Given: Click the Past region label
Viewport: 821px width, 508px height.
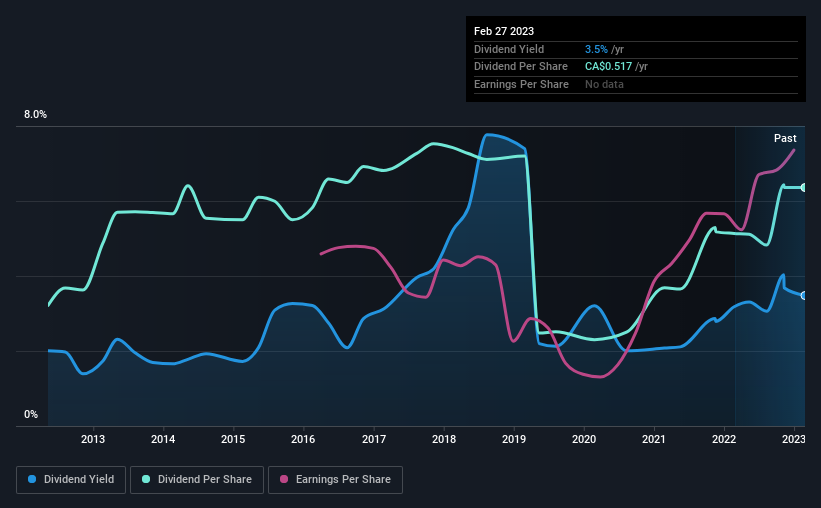Looking at the screenshot, I should coord(785,138).
